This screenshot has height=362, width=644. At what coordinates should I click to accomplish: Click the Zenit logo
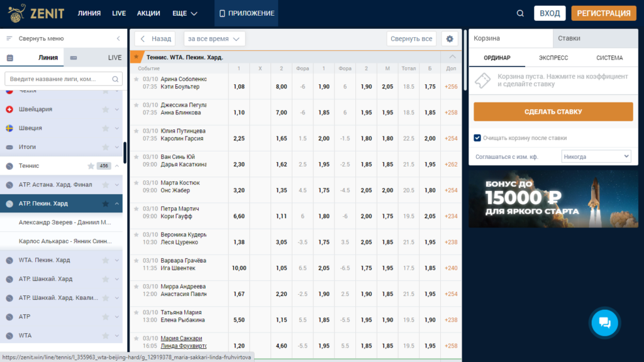[36, 13]
